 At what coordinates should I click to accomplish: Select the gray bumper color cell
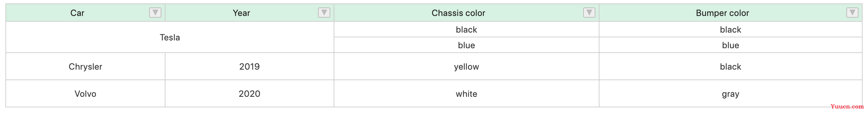click(x=731, y=94)
